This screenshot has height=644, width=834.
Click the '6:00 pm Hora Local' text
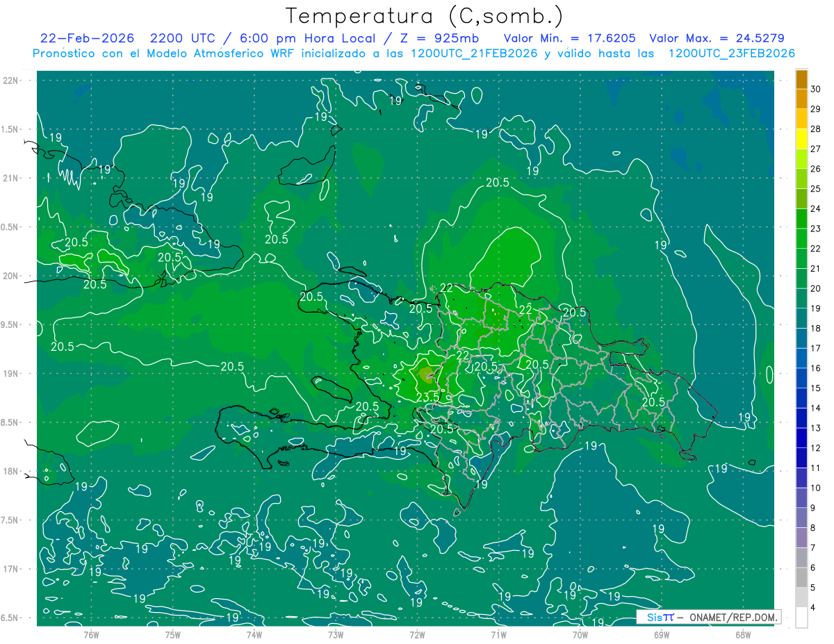pyautogui.click(x=306, y=38)
